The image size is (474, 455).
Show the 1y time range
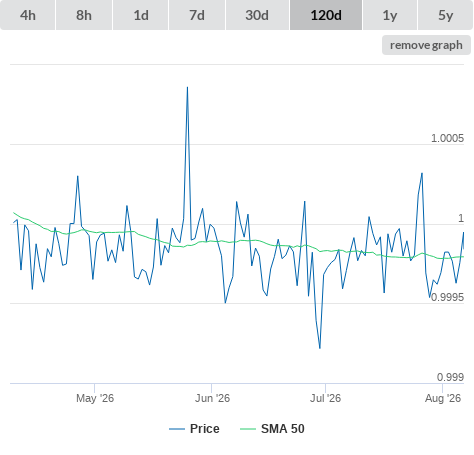tap(390, 15)
